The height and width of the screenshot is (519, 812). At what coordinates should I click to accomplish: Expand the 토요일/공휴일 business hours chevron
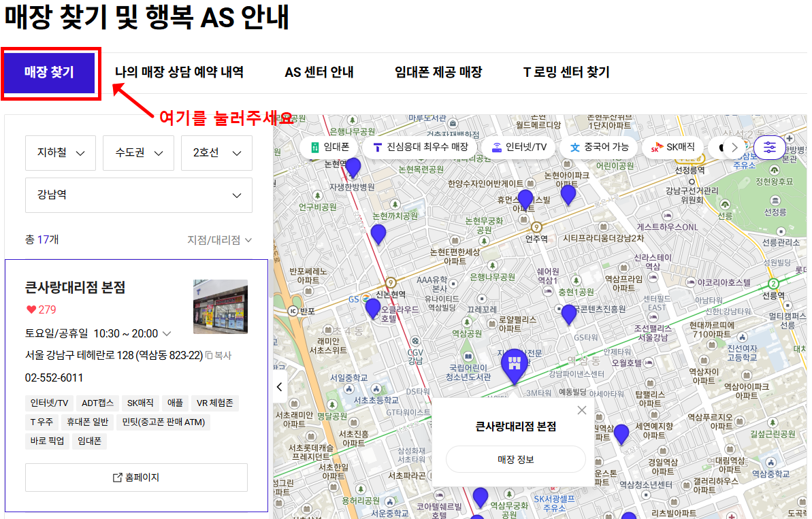coord(167,334)
